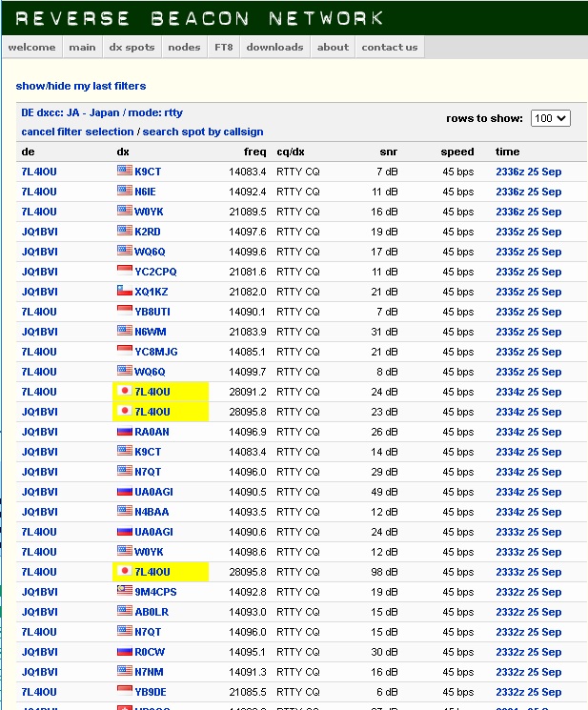
Task: Click show/hide my last filters link
Action: (x=81, y=86)
